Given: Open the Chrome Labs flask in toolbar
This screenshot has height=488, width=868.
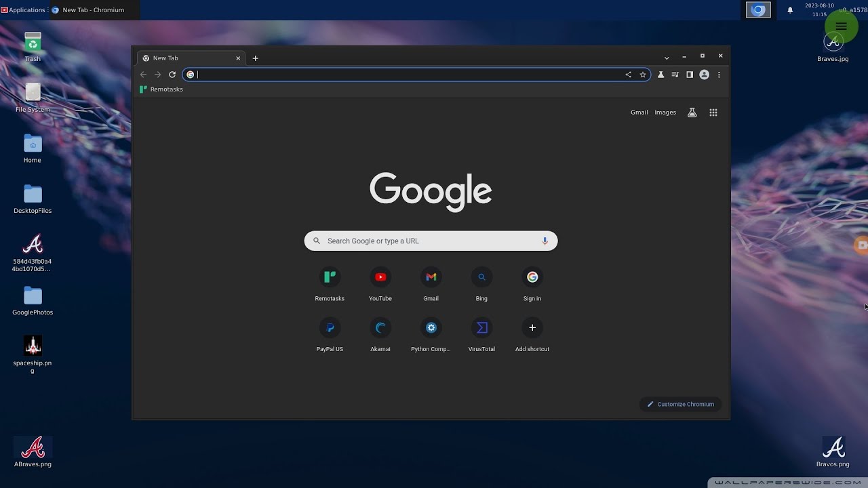Looking at the screenshot, I should click(660, 75).
